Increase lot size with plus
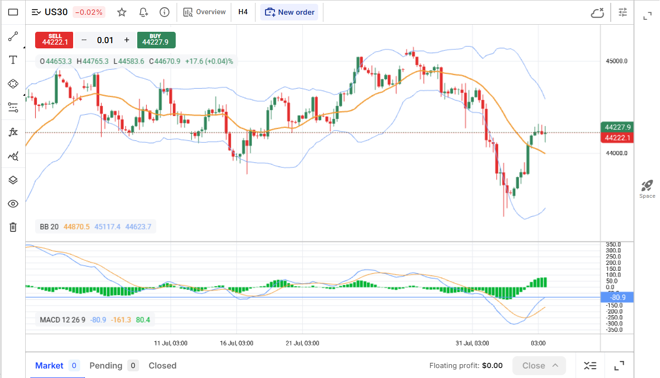 click(x=126, y=40)
